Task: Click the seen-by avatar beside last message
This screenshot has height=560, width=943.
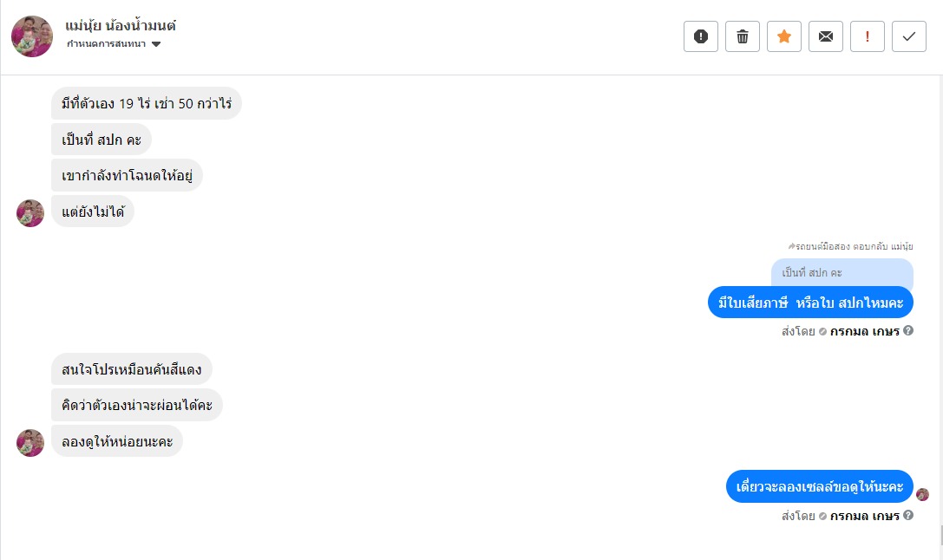Action: pos(922,494)
